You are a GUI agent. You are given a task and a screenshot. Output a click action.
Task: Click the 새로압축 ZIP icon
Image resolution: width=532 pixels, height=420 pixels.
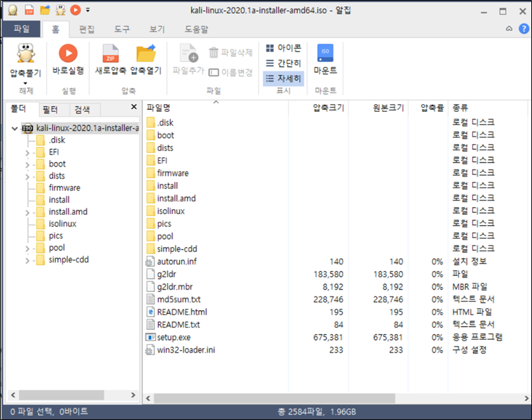click(x=111, y=54)
